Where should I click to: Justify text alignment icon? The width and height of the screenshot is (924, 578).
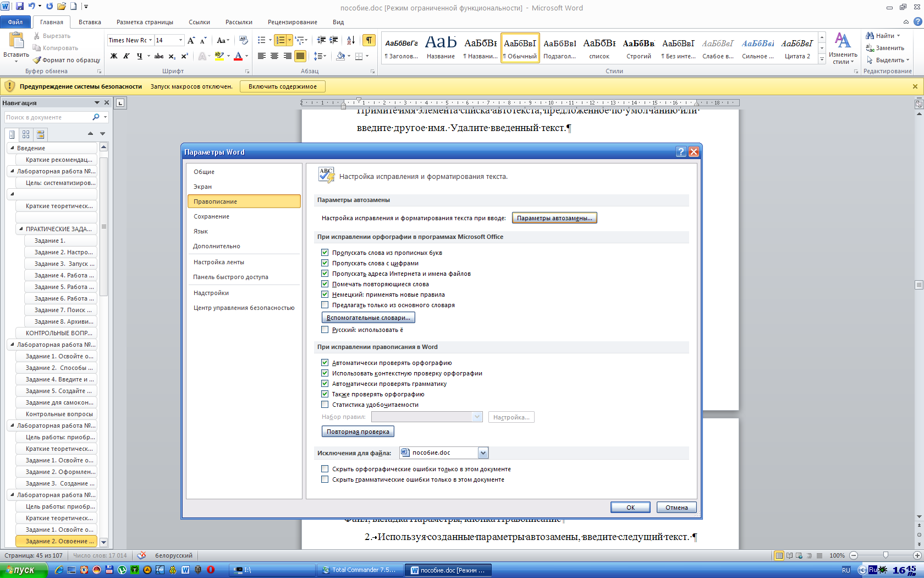pos(300,56)
